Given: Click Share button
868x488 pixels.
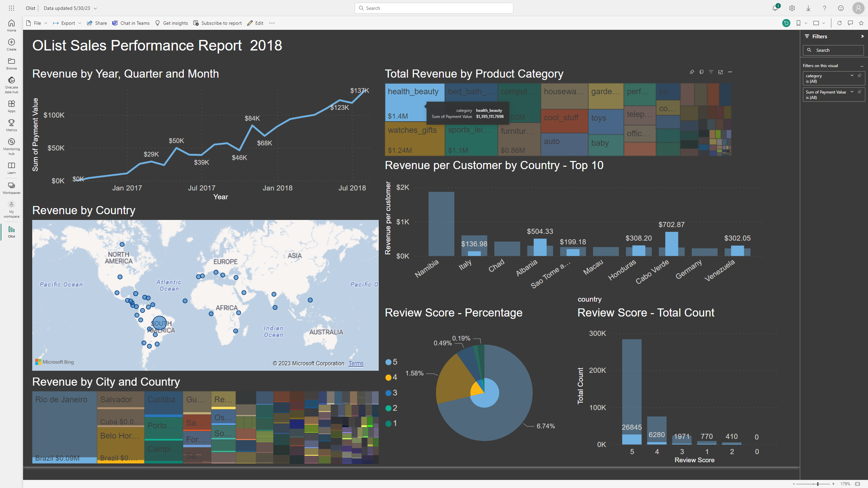Looking at the screenshot, I should tap(97, 23).
